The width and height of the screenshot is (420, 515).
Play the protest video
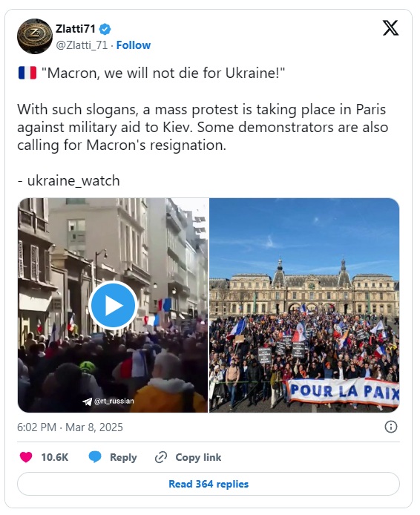click(113, 305)
